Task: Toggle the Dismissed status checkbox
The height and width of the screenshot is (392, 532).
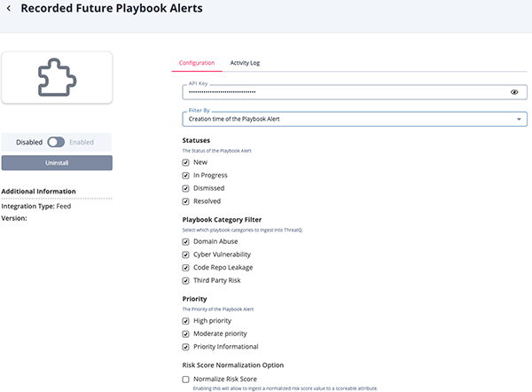Action: tap(186, 188)
